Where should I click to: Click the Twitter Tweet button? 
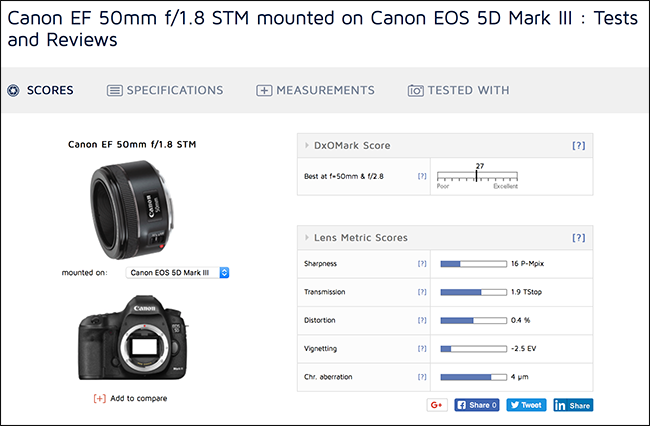(526, 405)
